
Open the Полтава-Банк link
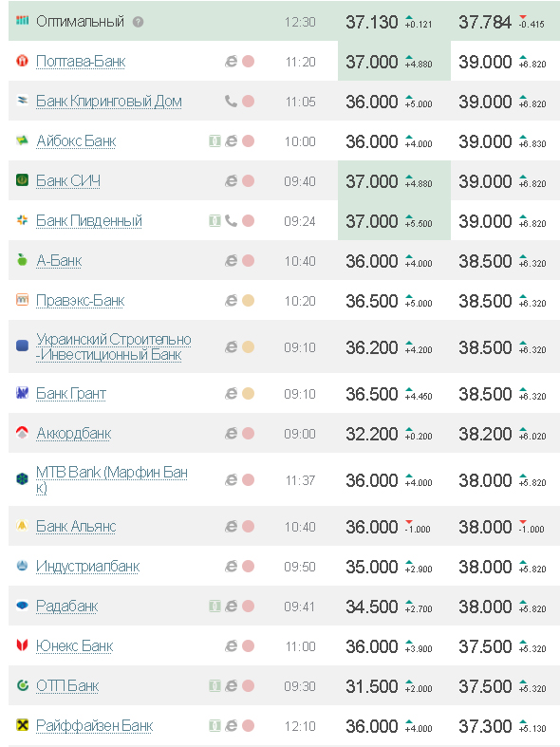(81, 62)
